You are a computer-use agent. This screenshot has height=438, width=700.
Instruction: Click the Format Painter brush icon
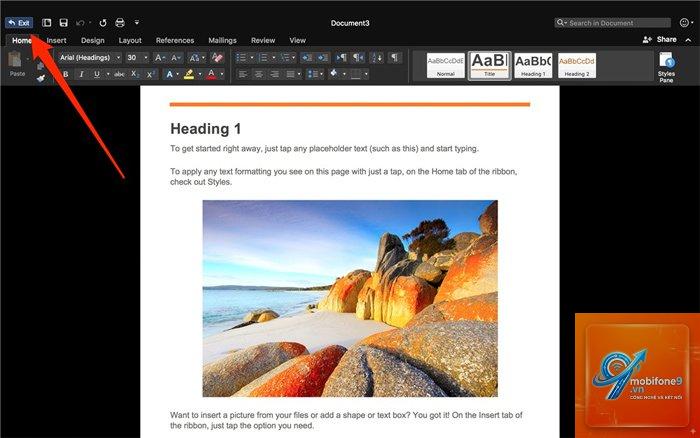tap(41, 79)
